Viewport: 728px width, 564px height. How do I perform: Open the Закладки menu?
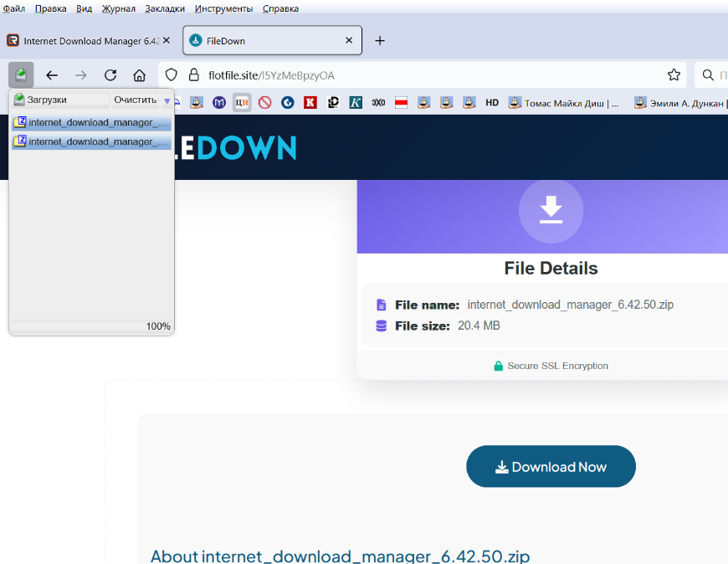pos(165,8)
